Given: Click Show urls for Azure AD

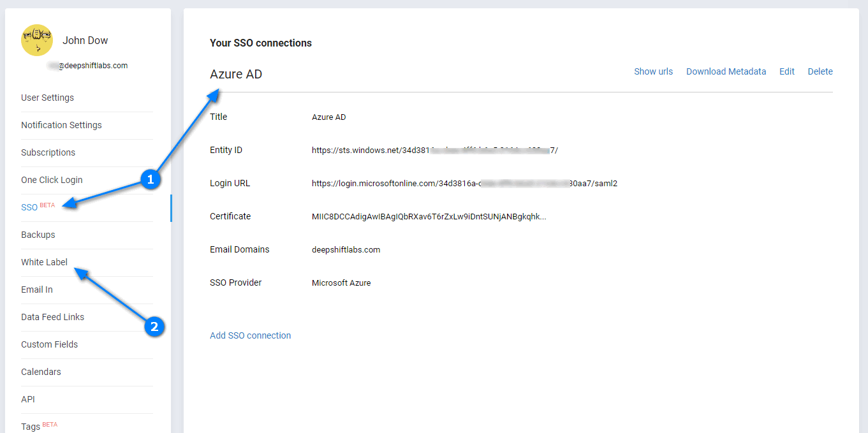Looking at the screenshot, I should (x=653, y=71).
